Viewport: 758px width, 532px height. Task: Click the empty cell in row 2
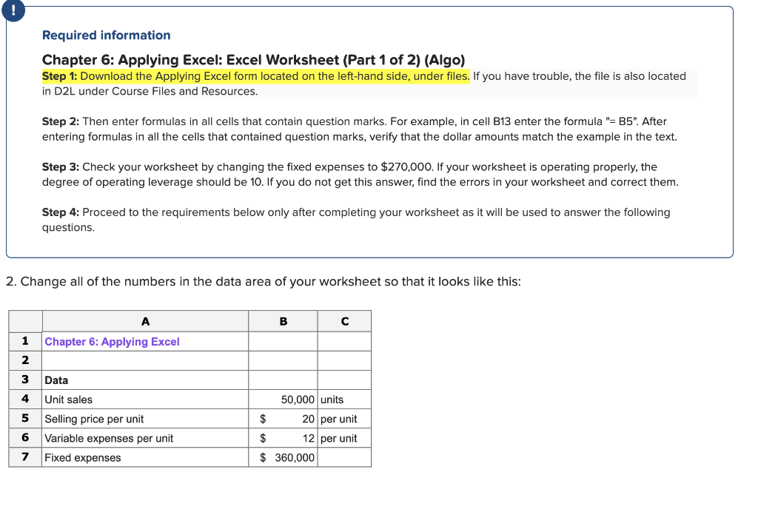[145, 360]
